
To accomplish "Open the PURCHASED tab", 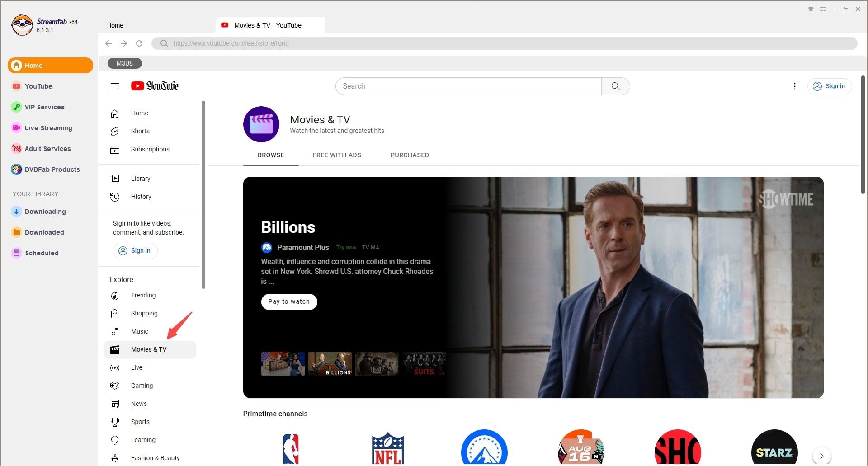I will tap(410, 155).
